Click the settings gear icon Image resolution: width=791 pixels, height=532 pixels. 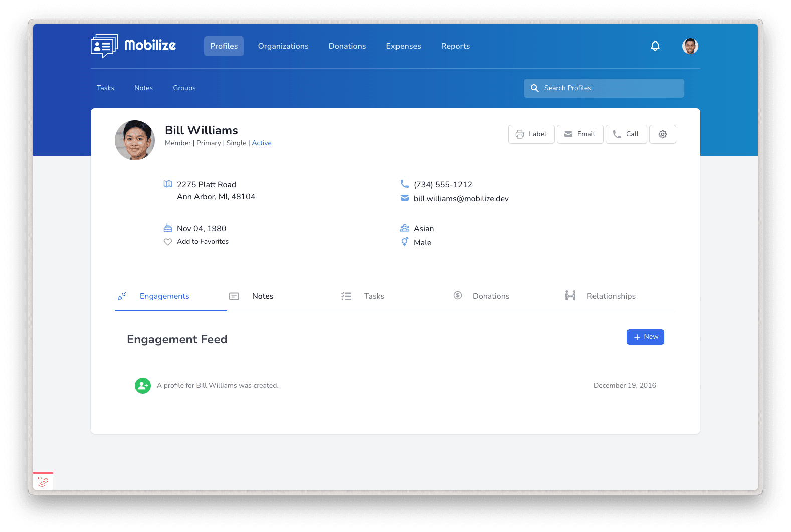click(x=663, y=134)
